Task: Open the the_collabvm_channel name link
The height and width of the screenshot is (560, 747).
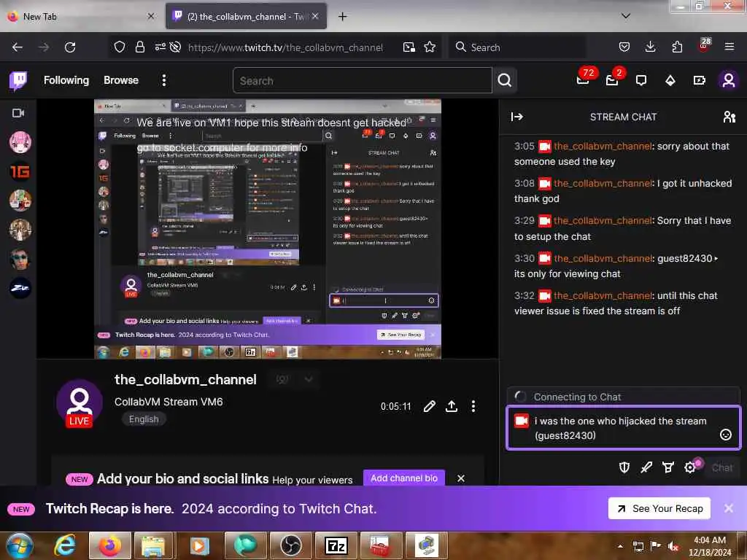Action: tap(185, 379)
